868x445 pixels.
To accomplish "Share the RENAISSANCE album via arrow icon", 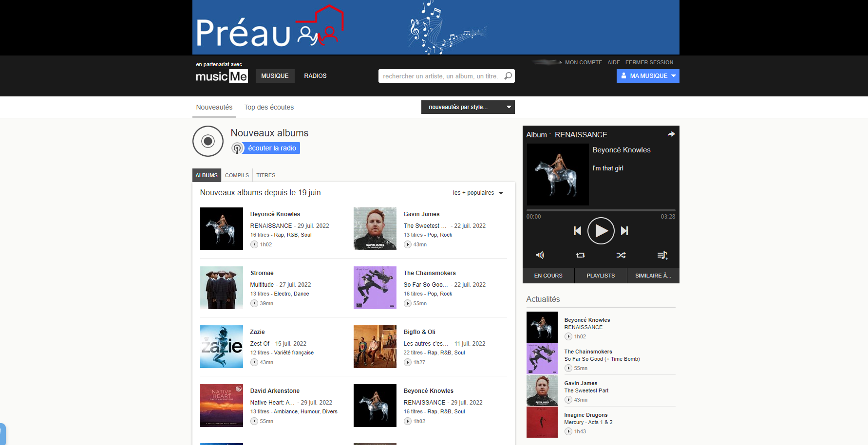I will click(x=671, y=134).
